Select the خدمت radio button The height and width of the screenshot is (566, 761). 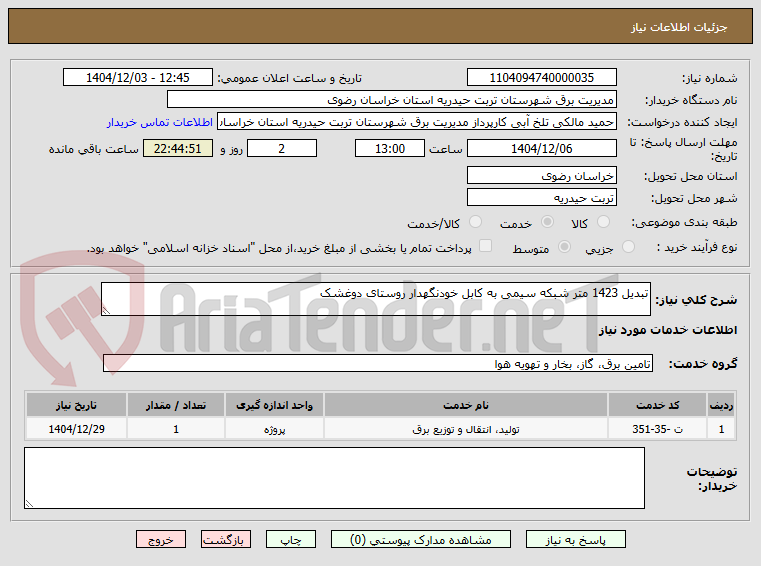click(x=547, y=222)
